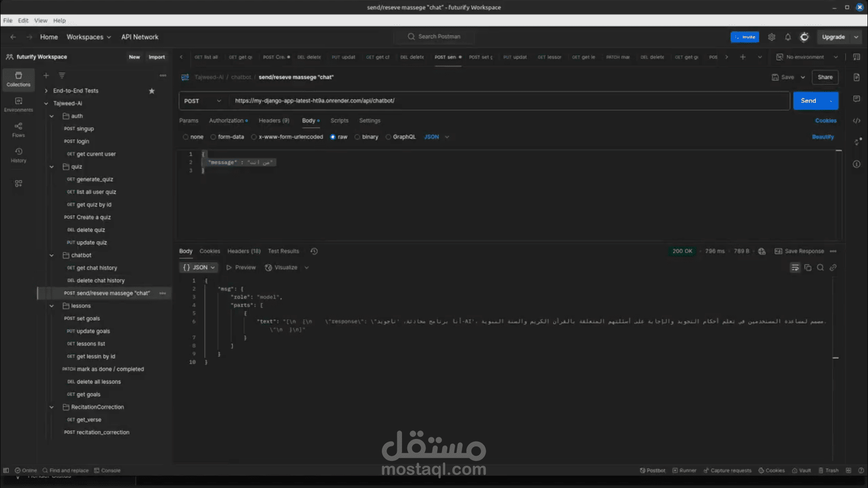Search the response with the magnifier icon

[x=821, y=267]
